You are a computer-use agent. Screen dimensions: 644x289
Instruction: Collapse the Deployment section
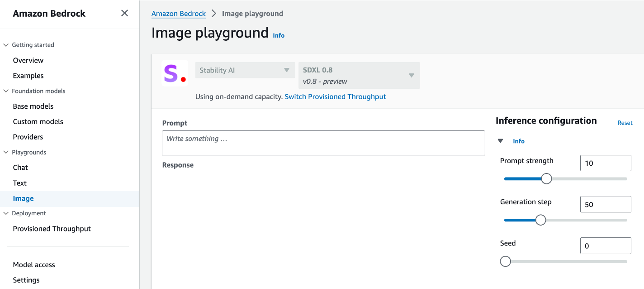pos(6,213)
